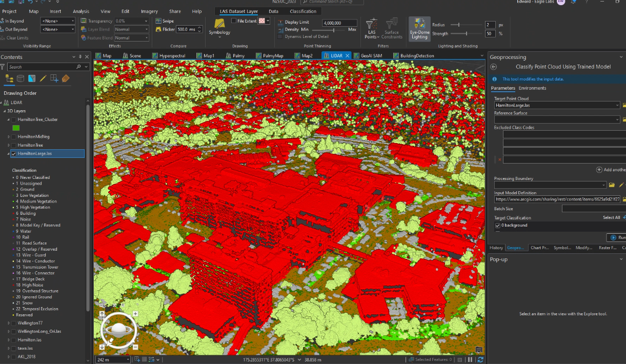This screenshot has width=626, height=364.
Task: Select List By Drawing Order icon
Action: [9, 78]
